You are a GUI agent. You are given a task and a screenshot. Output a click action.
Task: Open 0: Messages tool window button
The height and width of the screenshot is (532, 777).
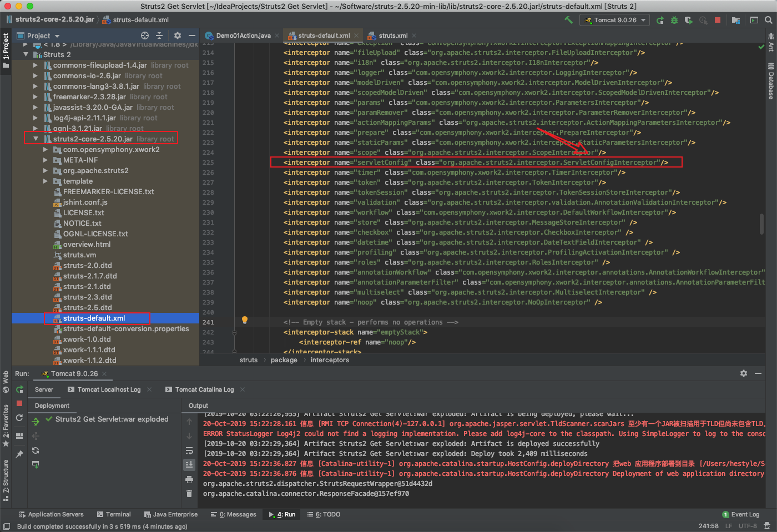coord(233,514)
